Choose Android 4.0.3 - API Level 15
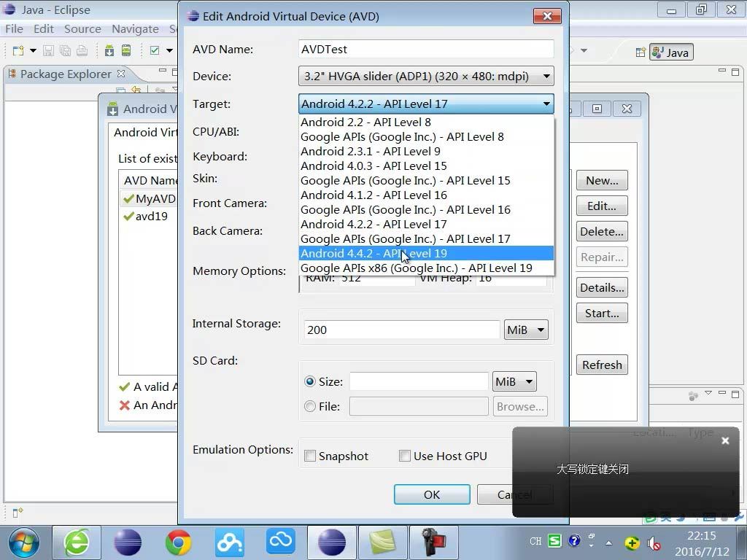 [x=426, y=166]
